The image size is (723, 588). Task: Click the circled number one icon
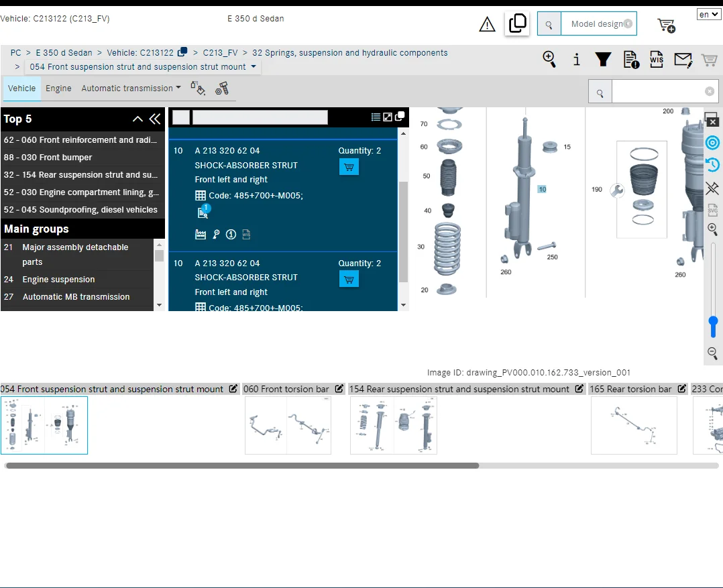pyautogui.click(x=231, y=235)
